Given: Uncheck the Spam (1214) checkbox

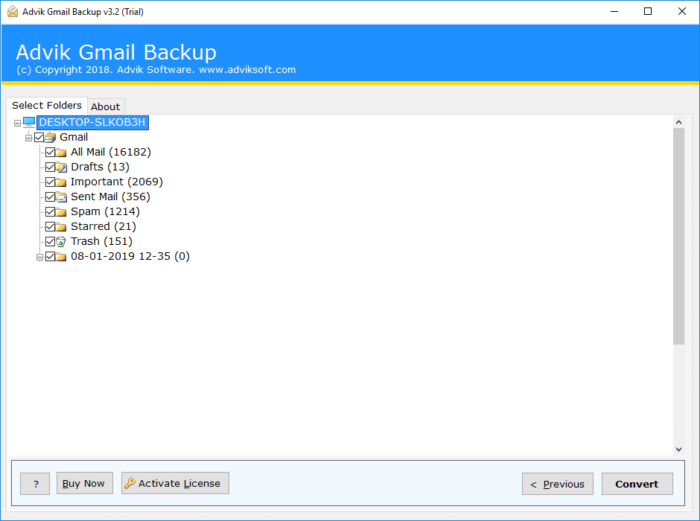Looking at the screenshot, I should tap(50, 212).
